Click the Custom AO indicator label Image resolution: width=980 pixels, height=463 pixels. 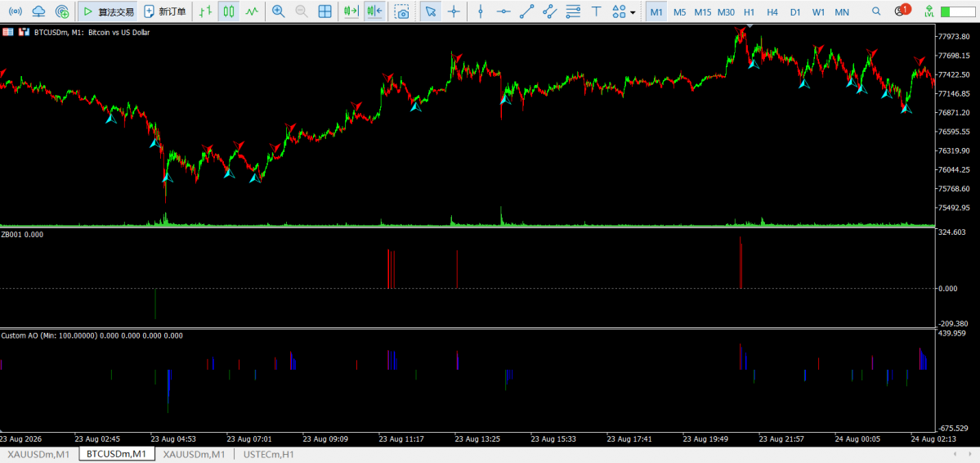click(92, 336)
